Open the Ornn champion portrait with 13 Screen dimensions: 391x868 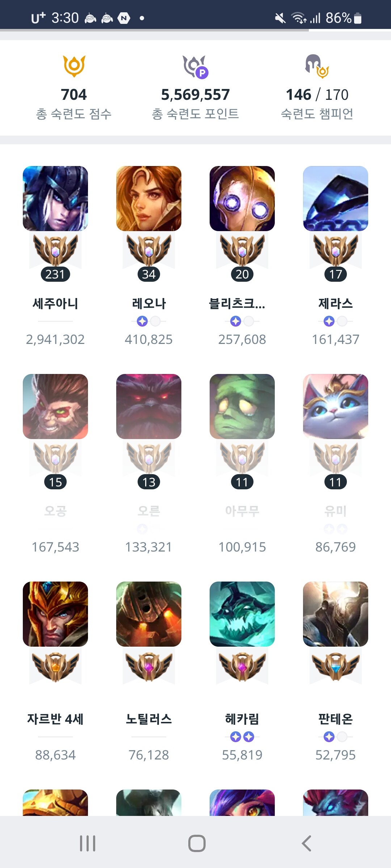pyautogui.click(x=149, y=407)
